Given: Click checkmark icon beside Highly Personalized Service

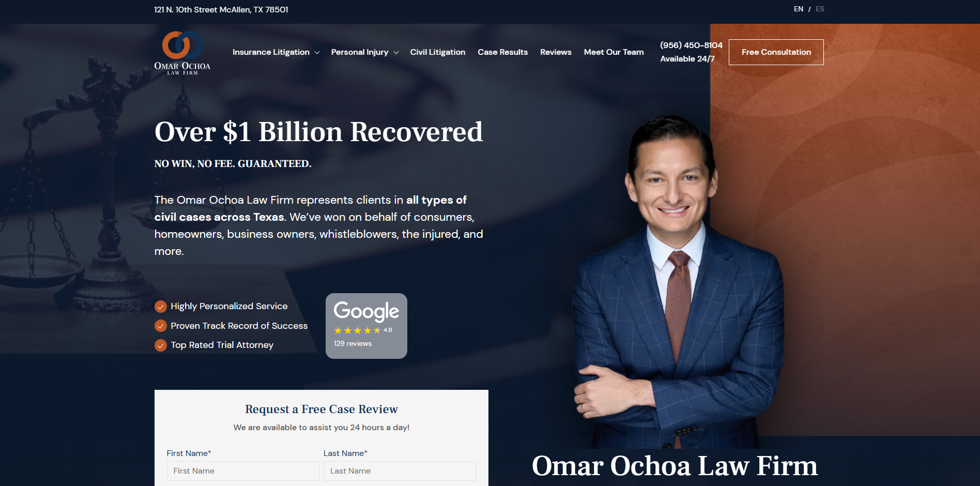Looking at the screenshot, I should pyautogui.click(x=161, y=307).
